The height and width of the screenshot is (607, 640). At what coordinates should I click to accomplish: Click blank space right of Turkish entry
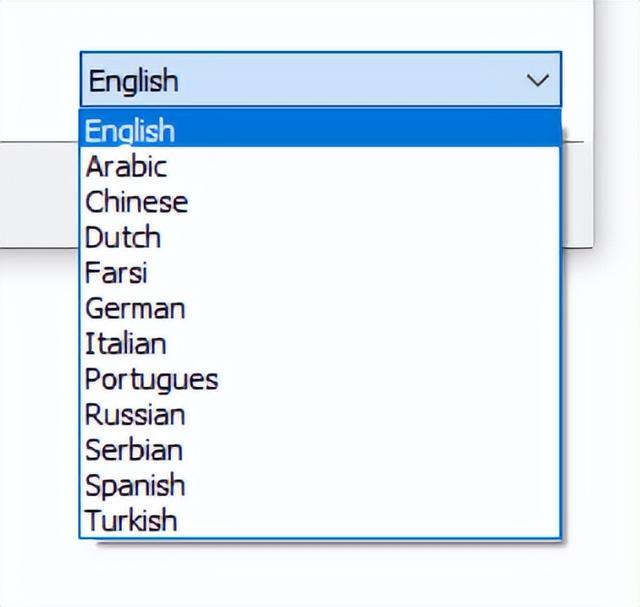(x=369, y=520)
